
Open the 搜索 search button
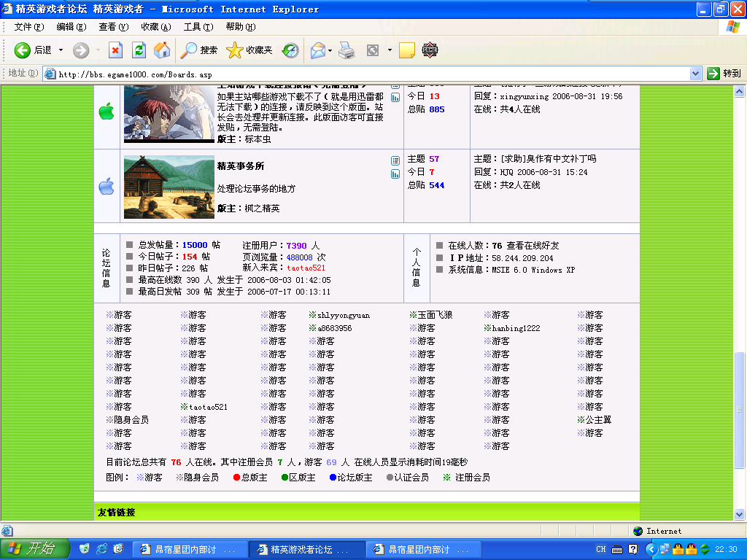[x=199, y=50]
